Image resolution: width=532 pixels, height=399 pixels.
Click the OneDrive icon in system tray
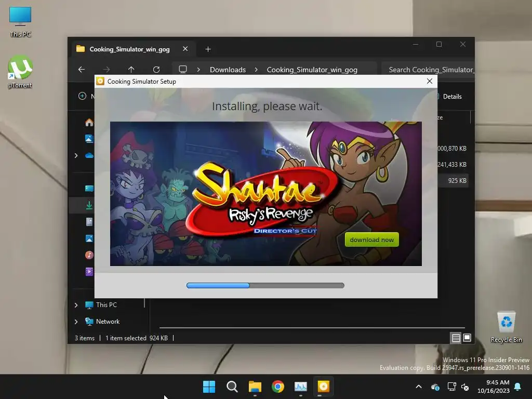pyautogui.click(x=435, y=387)
